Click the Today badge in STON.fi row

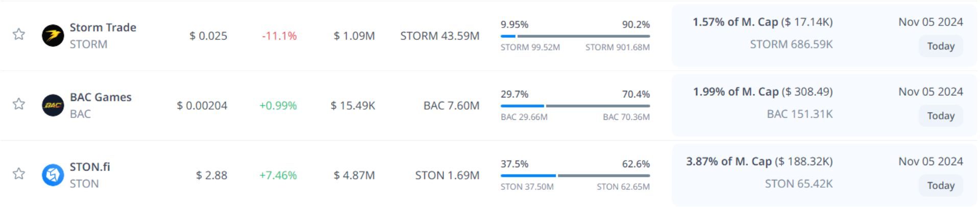coord(940,186)
